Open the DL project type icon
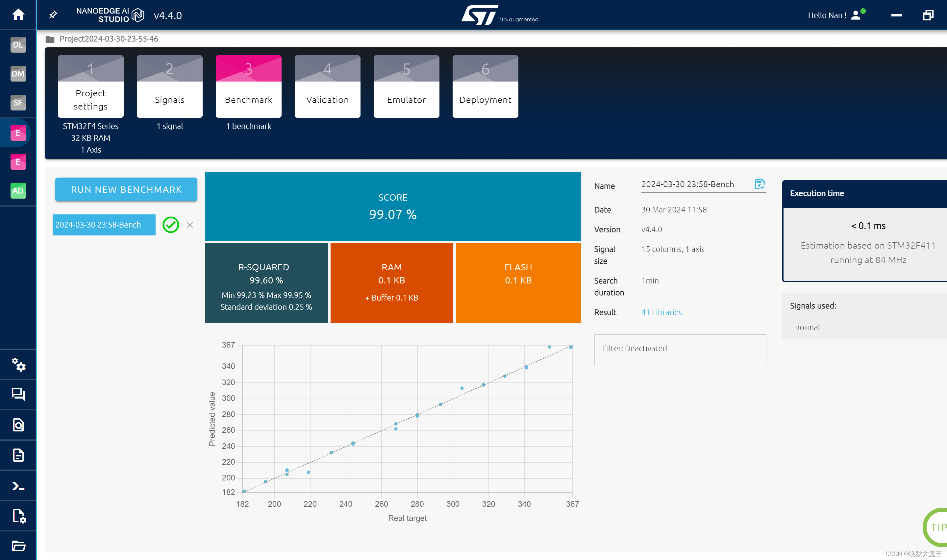Viewport: 947px width, 560px height. (x=18, y=44)
